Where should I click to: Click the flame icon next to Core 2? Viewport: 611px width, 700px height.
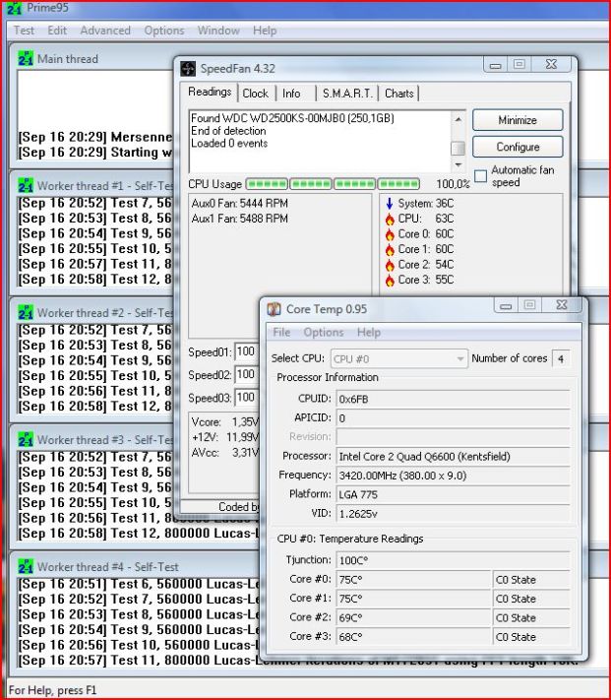[390, 265]
